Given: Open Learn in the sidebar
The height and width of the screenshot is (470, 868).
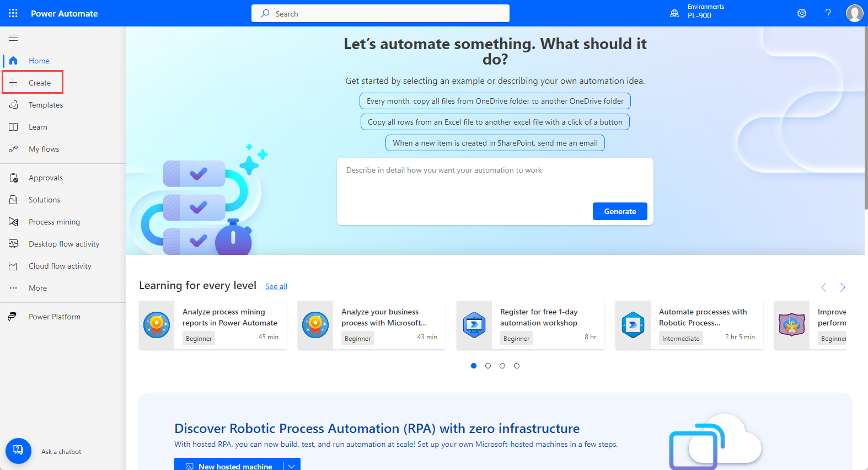Looking at the screenshot, I should click(x=38, y=127).
